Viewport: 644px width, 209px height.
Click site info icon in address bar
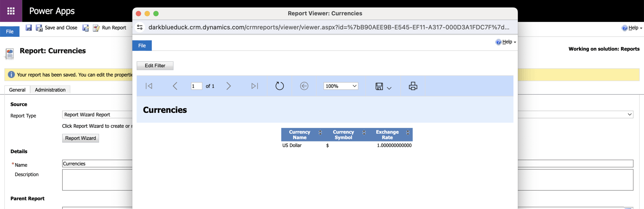[140, 27]
